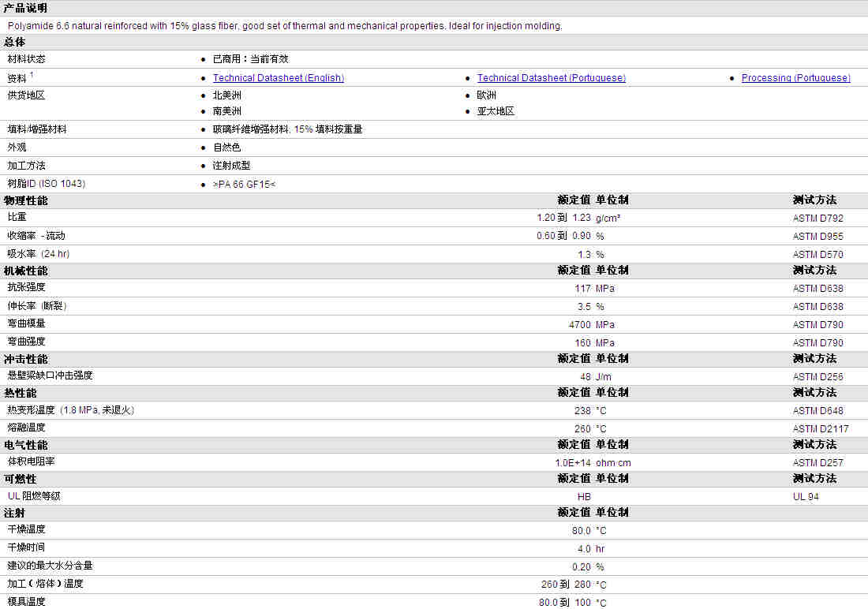Click the region entry 南美洲
The width and height of the screenshot is (868, 609).
[227, 111]
